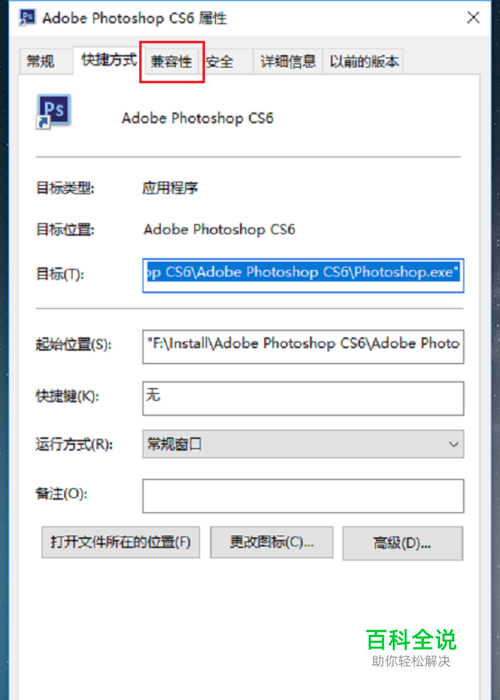Viewport: 500px width, 700px height.
Task: Click the 运行方式 dropdown chevron arrow
Action: point(454,444)
